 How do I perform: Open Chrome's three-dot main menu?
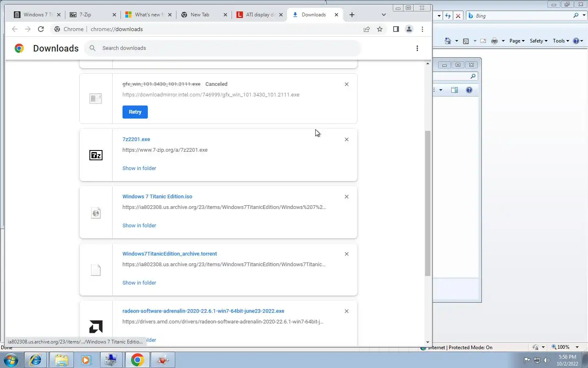tap(422, 29)
